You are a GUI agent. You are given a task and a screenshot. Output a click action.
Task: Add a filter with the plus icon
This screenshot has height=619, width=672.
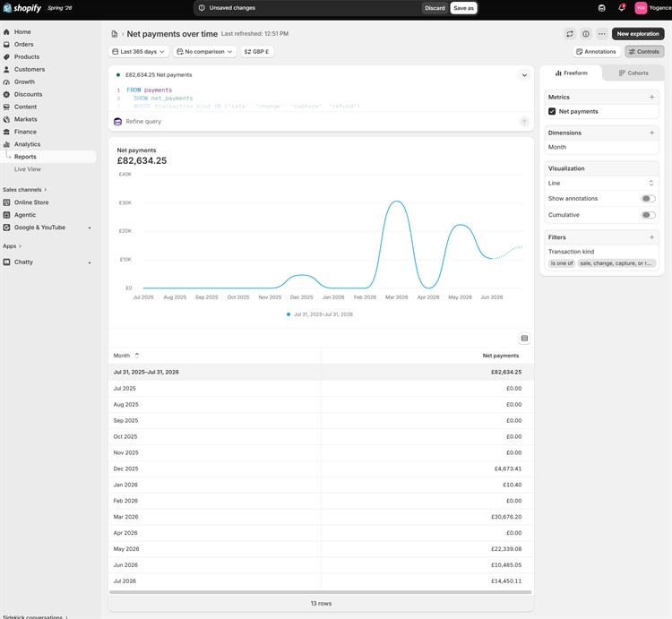(x=651, y=237)
